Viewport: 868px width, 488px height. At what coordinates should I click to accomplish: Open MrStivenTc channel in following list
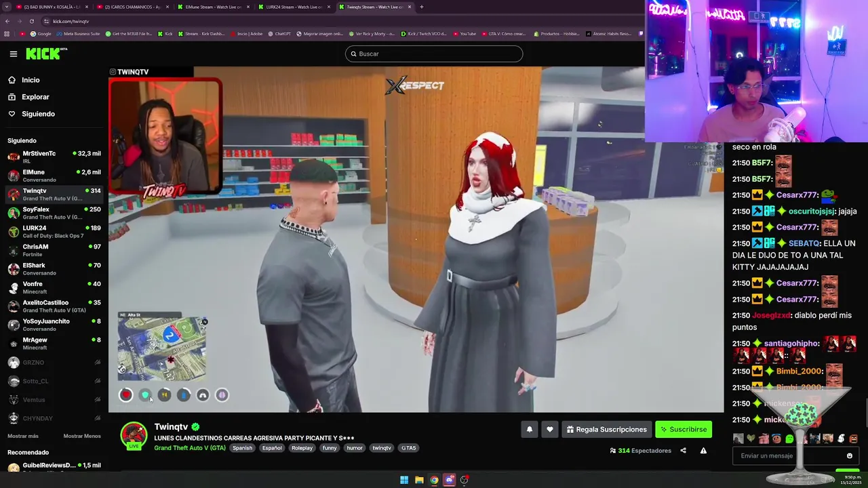[x=54, y=157]
